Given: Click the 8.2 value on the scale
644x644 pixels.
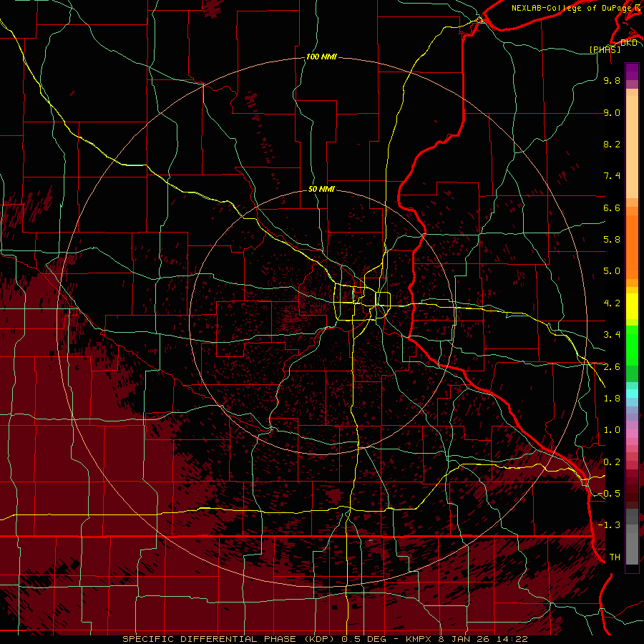Looking at the screenshot, I should point(612,144).
